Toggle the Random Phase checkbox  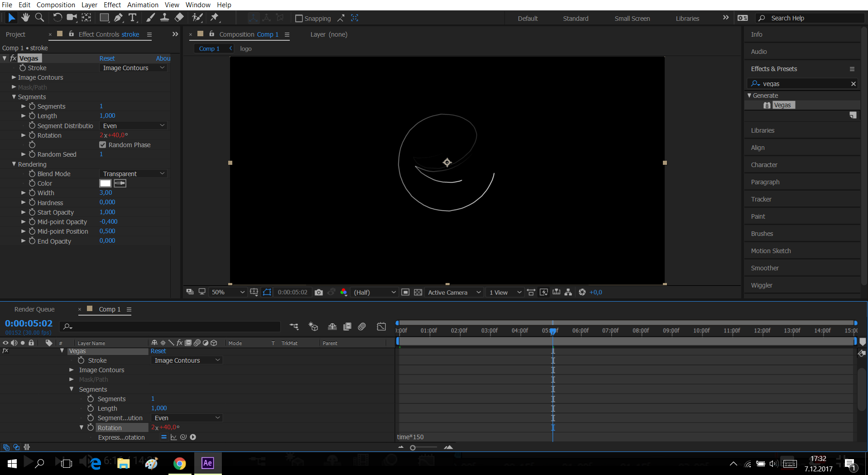click(103, 145)
